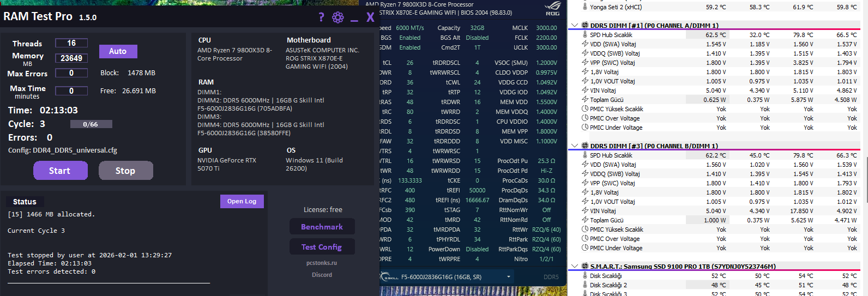Minimize the RAM Test Pro window
868x296 pixels.
point(354,20)
